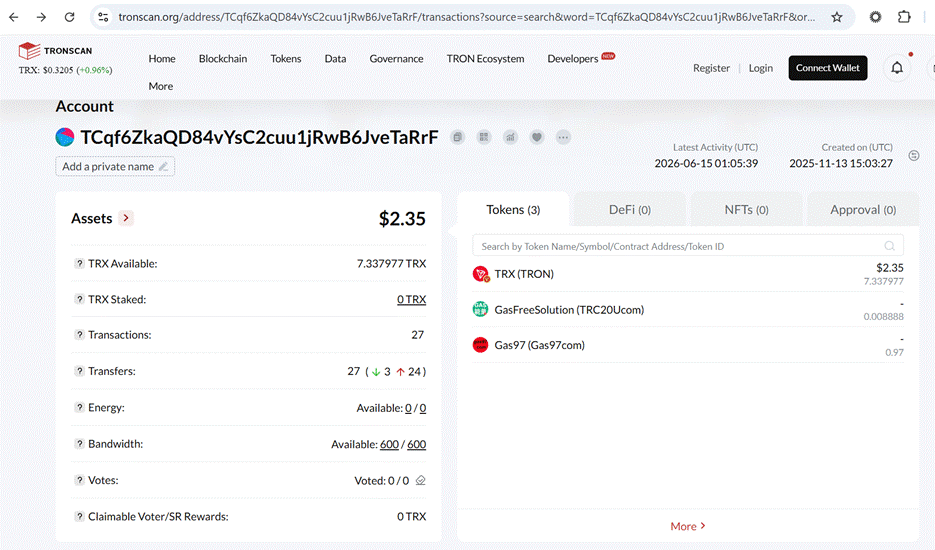The width and height of the screenshot is (935, 550).
Task: Click the question mark next to Energy
Action: click(79, 407)
